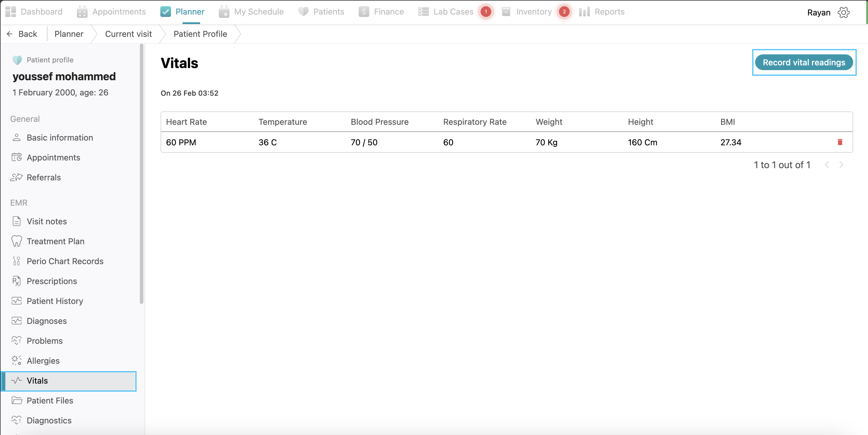
Task: Go Back using the arrow link
Action: click(22, 34)
